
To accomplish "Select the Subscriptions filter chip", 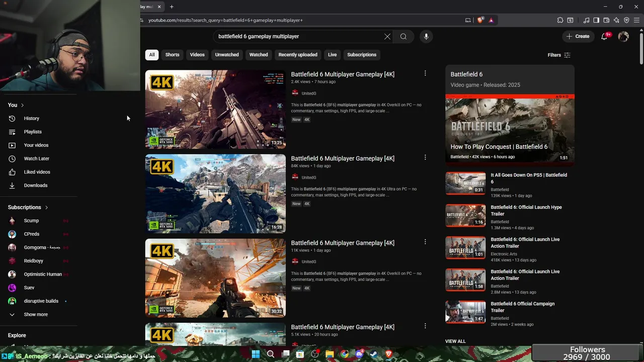I will pos(362,54).
